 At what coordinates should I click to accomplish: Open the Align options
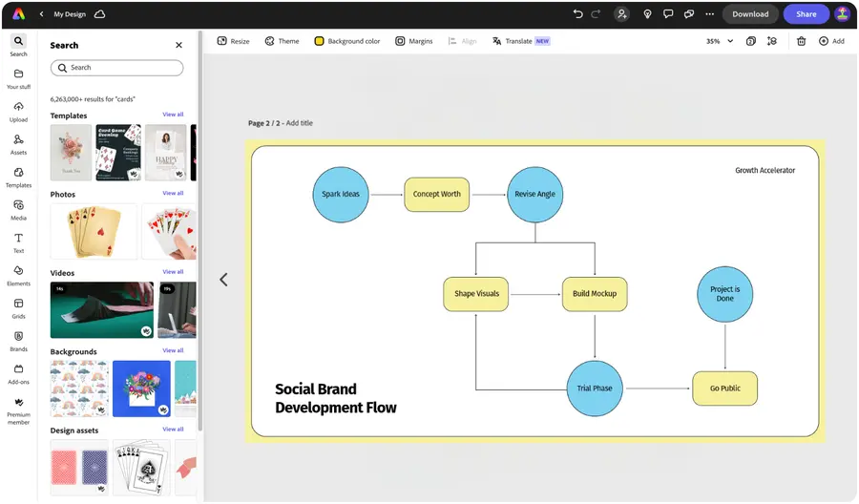462,41
